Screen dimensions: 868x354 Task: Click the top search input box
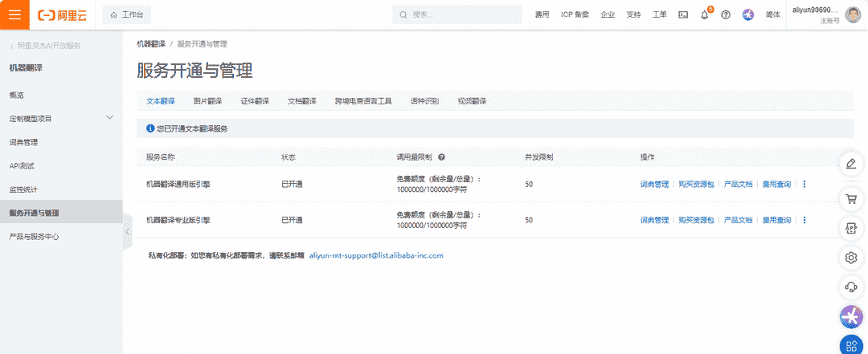click(462, 14)
